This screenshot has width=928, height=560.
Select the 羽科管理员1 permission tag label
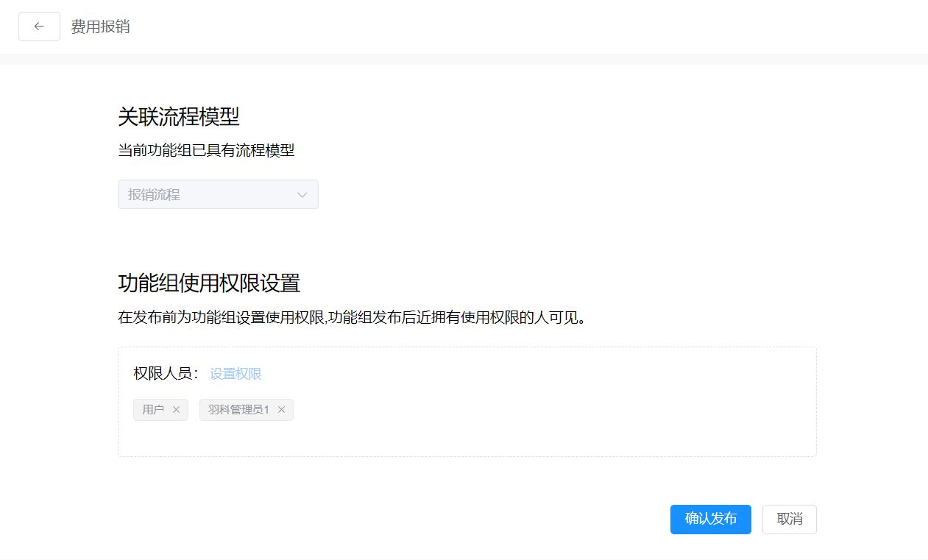238,410
